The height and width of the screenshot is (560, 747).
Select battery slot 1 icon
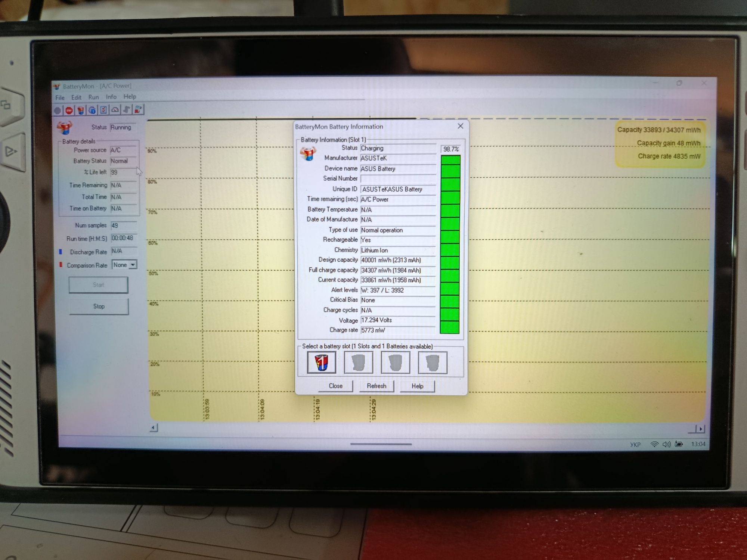click(321, 362)
